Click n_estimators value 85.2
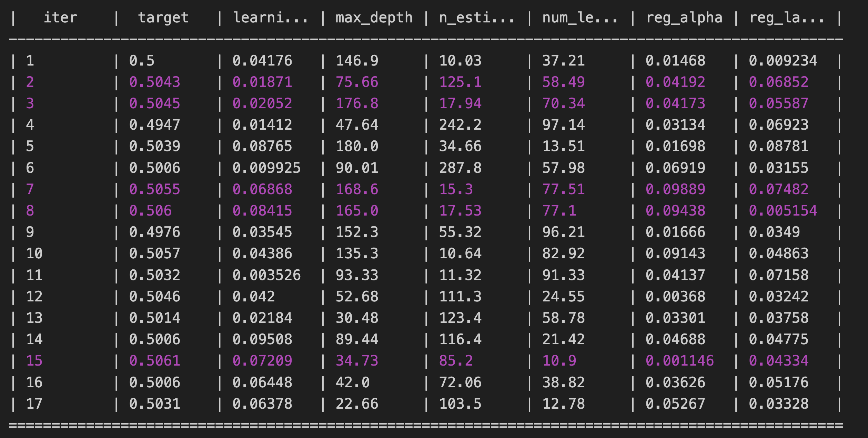This screenshot has height=438, width=868. [x=456, y=361]
